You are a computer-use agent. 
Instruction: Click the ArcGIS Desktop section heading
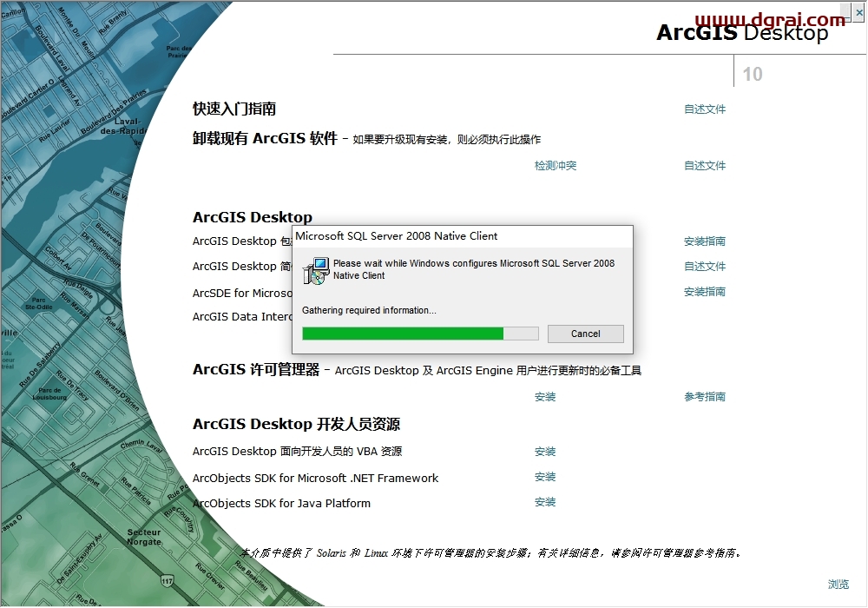pos(253,217)
